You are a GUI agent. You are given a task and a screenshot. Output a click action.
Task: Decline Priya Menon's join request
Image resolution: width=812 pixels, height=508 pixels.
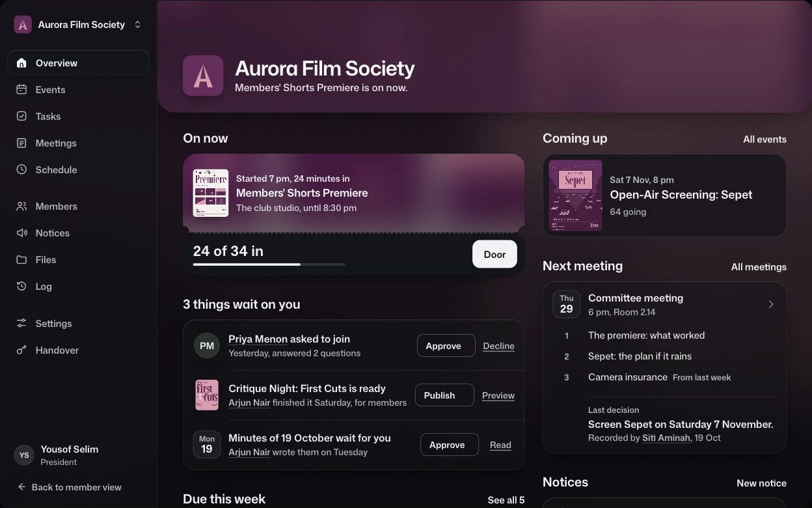pos(498,346)
